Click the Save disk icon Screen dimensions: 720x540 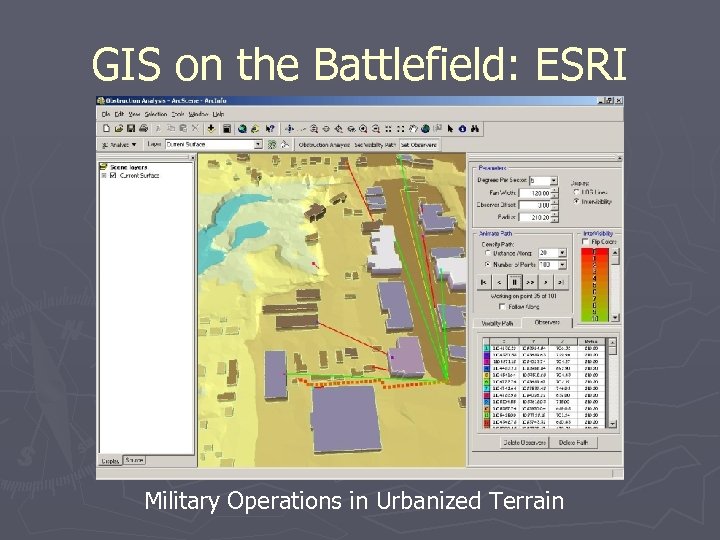pos(131,129)
